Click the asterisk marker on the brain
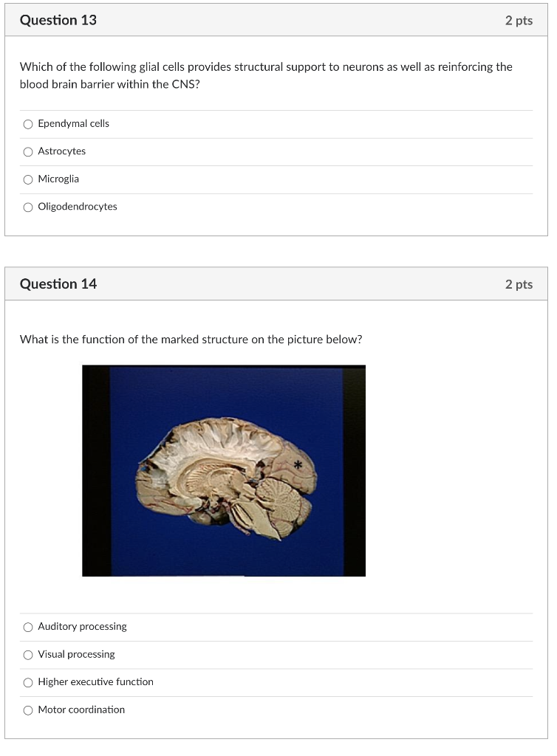 click(298, 465)
